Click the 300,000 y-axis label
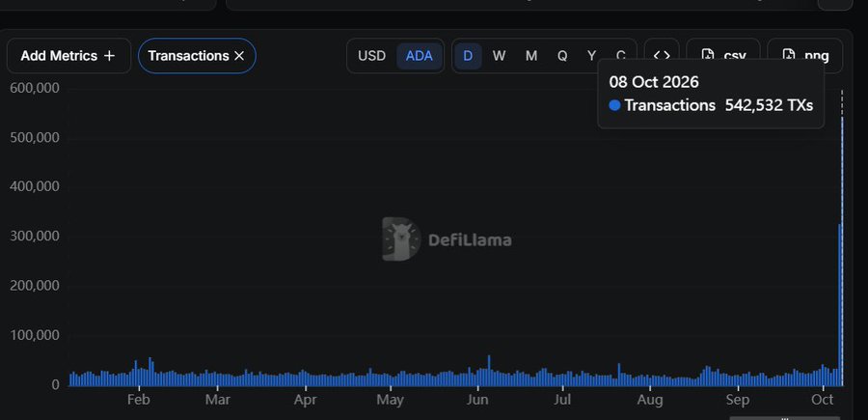868x420 pixels. [35, 236]
